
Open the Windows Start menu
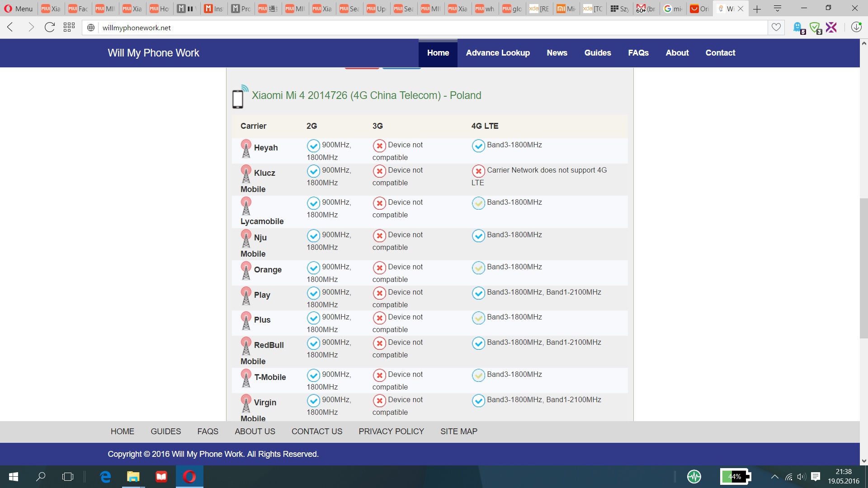coord(14,477)
